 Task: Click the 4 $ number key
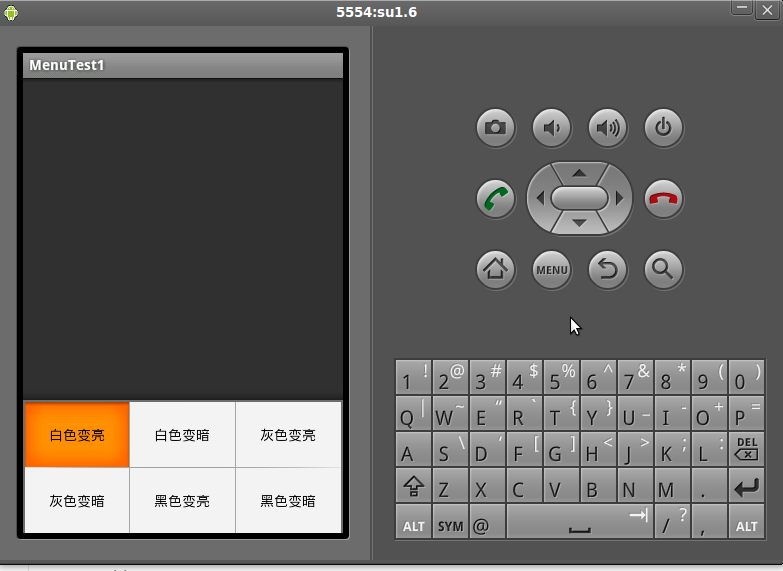click(524, 377)
